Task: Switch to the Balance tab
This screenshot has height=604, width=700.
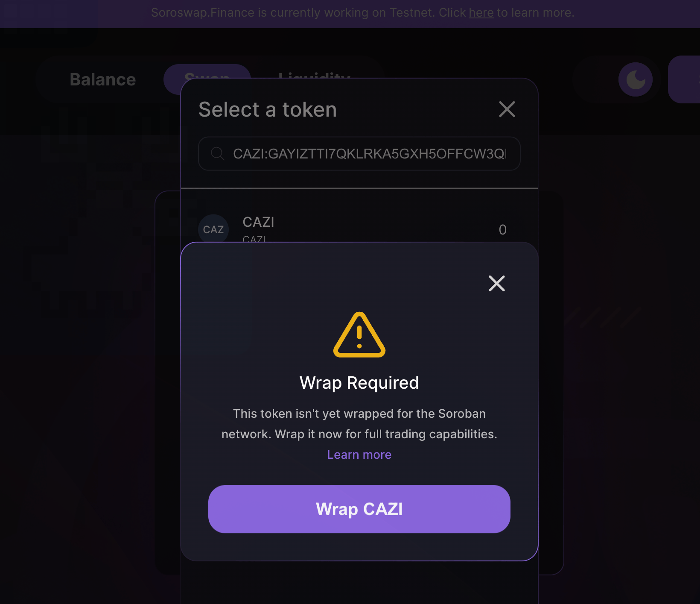Action: 103,79
